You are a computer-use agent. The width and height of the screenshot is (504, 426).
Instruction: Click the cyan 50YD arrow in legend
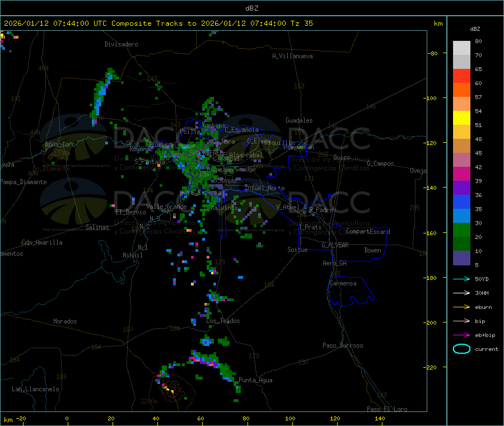coord(461,279)
